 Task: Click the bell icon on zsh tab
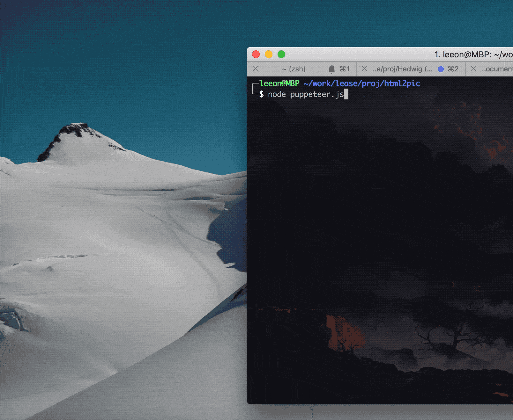click(x=332, y=69)
